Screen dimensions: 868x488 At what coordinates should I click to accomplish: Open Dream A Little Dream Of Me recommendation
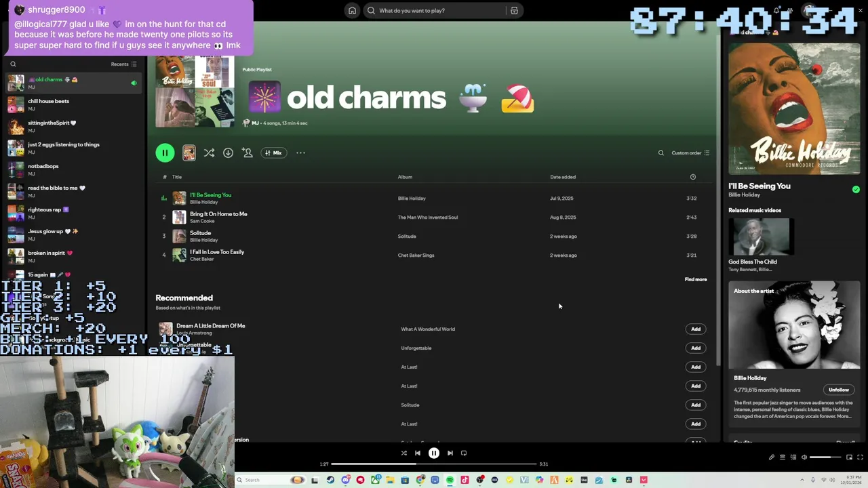pyautogui.click(x=210, y=325)
